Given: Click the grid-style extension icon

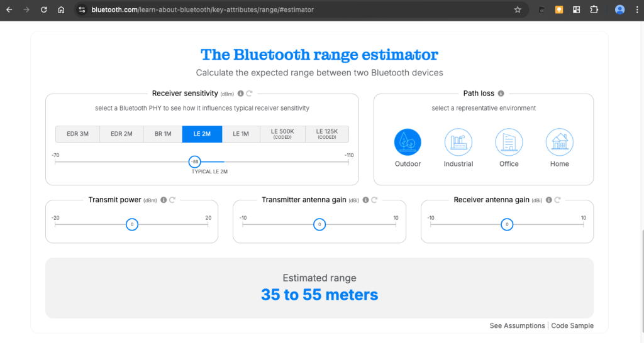Looking at the screenshot, I should point(576,9).
